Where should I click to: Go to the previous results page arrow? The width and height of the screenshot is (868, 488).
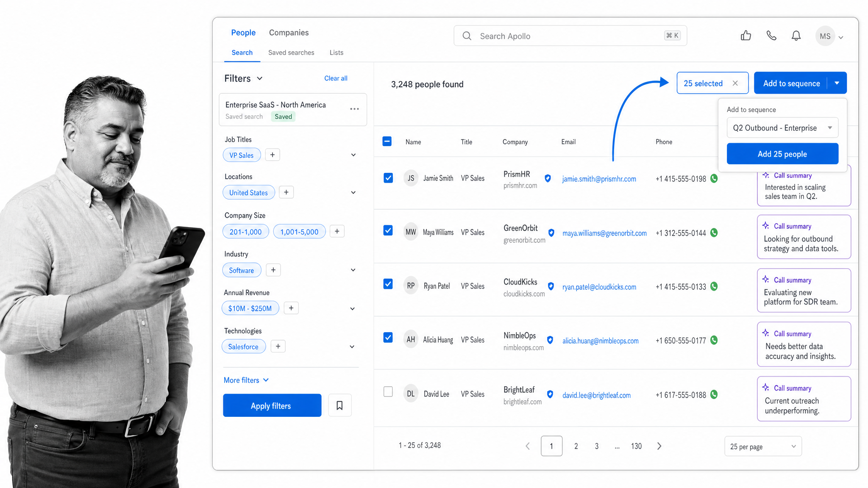(x=528, y=446)
